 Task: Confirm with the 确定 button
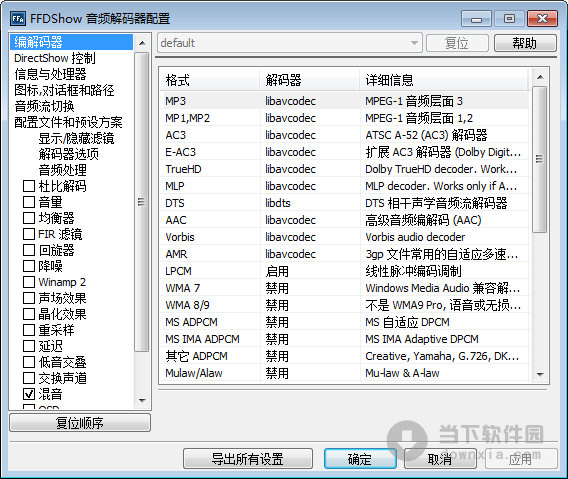(360, 459)
